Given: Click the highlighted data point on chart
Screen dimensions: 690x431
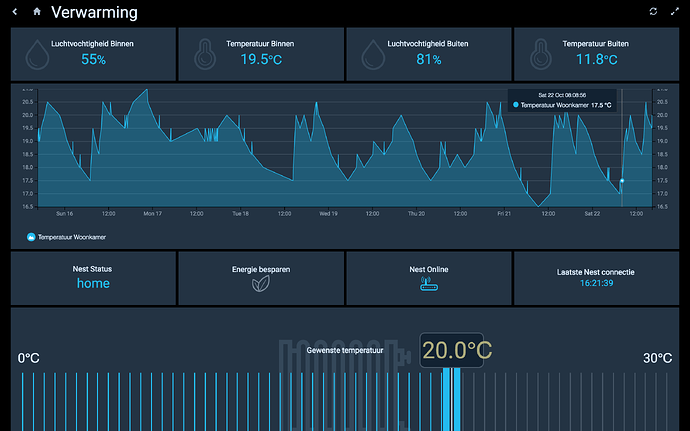Looking at the screenshot, I should tap(622, 181).
